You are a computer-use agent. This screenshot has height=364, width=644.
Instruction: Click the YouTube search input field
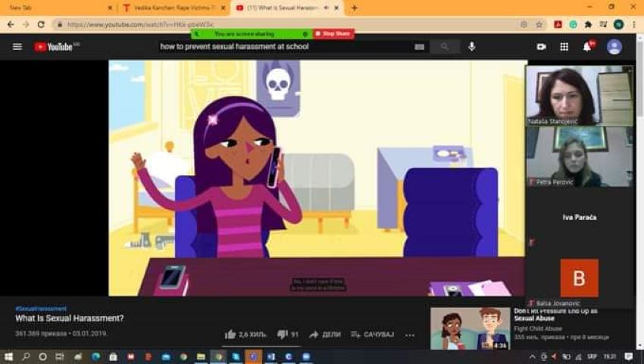tap(284, 47)
